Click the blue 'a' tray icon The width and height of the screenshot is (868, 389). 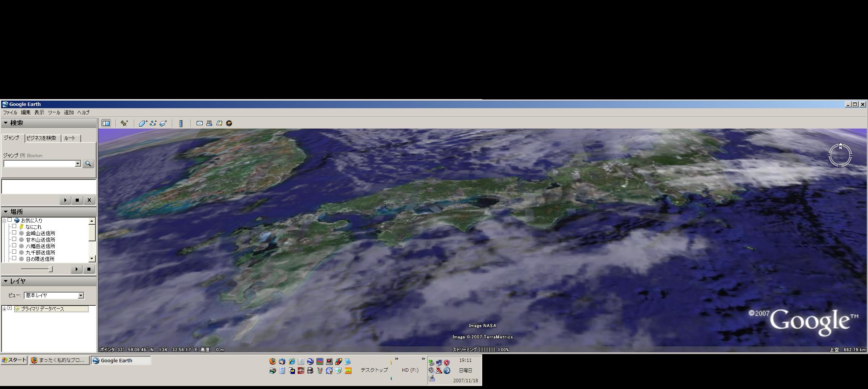click(447, 370)
